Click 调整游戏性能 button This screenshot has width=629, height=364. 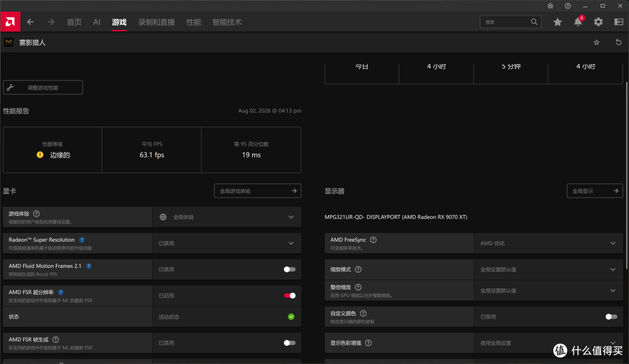[43, 87]
